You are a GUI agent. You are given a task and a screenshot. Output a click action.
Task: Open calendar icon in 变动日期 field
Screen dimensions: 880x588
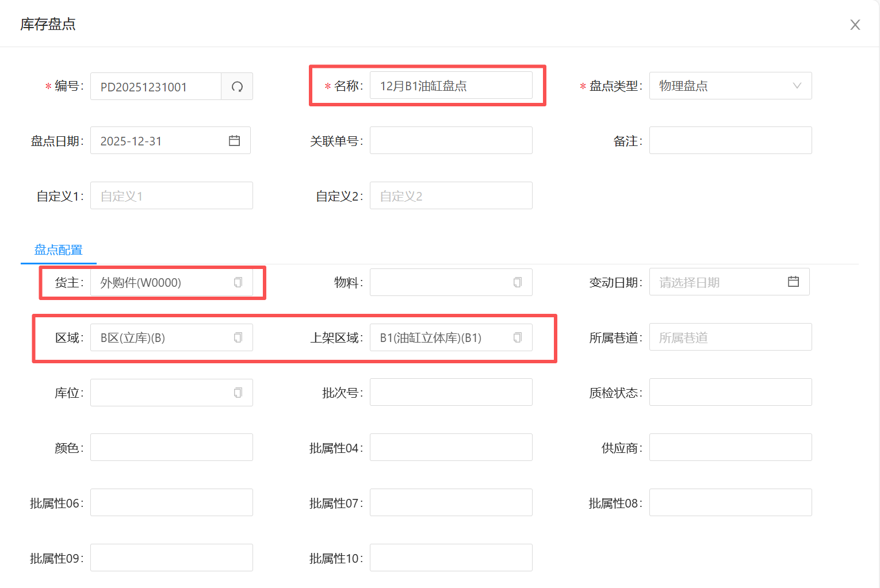tap(793, 282)
